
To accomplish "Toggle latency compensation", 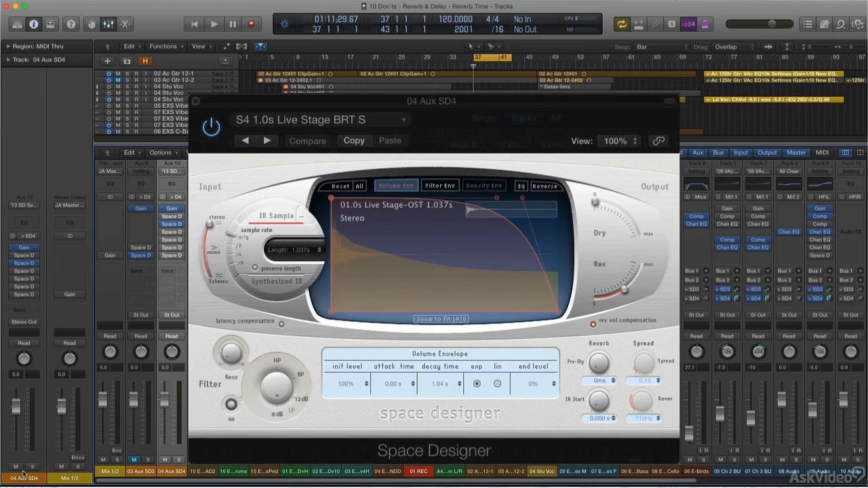I will (x=281, y=323).
